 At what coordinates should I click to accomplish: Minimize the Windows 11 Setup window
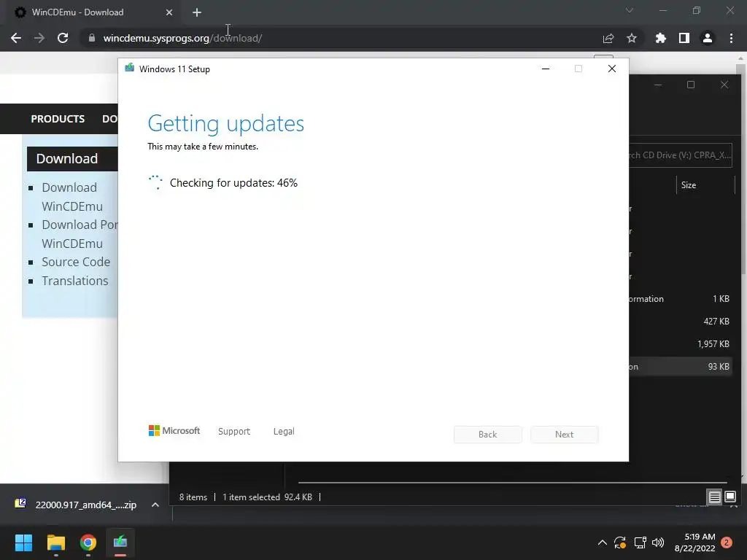[546, 69]
